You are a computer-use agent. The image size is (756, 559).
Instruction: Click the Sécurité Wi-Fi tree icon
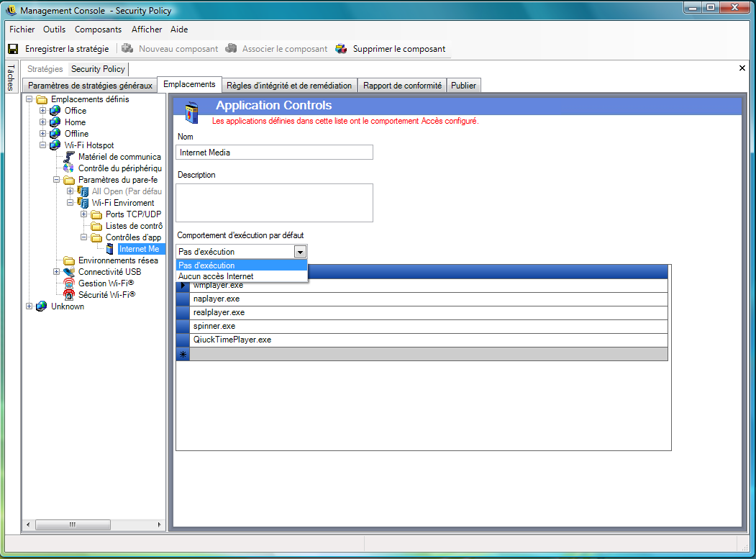(69, 295)
